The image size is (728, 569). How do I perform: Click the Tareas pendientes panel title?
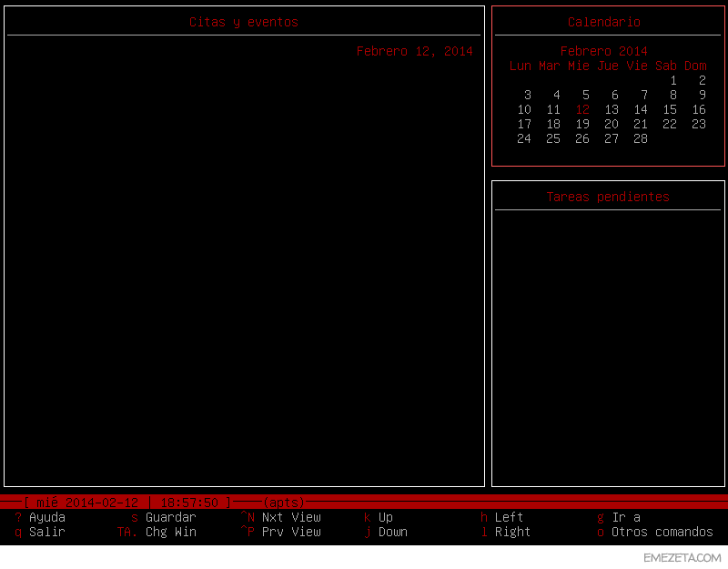pyautogui.click(x=608, y=197)
